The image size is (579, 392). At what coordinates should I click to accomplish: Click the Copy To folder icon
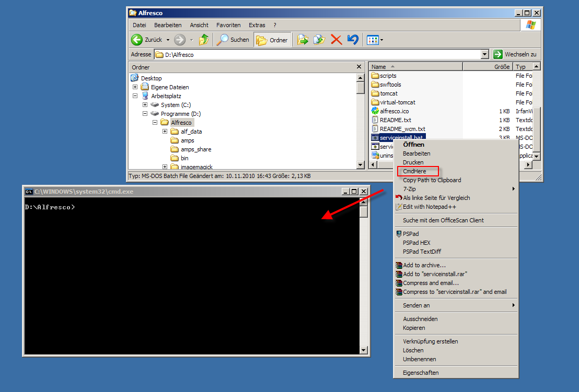pos(319,40)
